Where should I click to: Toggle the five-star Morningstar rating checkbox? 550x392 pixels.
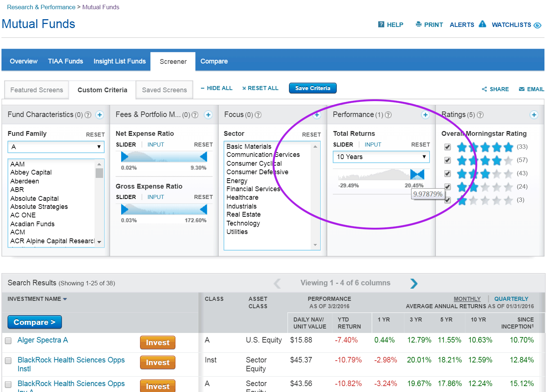click(447, 147)
